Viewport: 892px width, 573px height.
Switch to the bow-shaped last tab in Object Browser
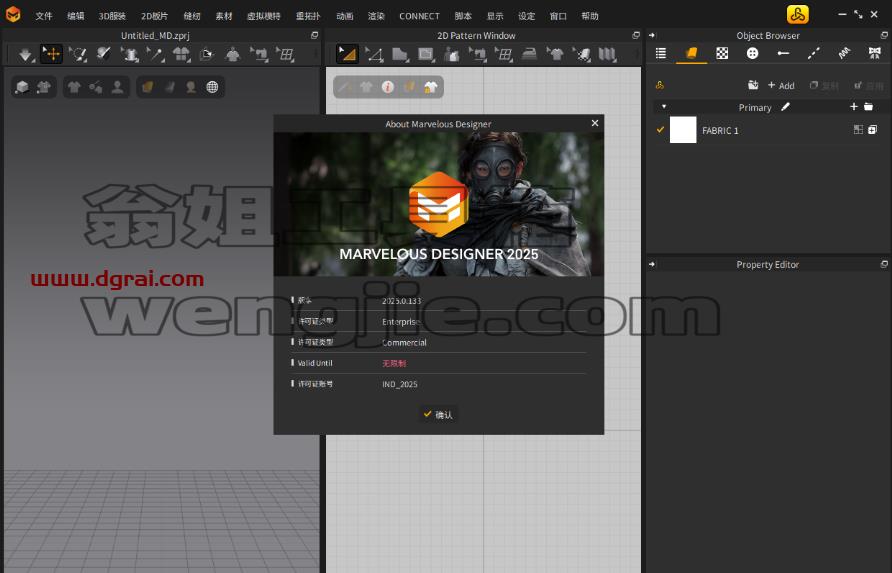point(875,53)
